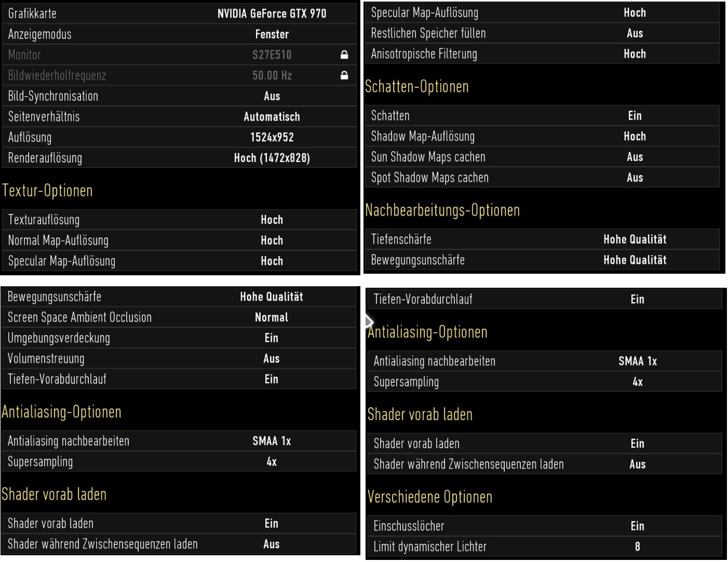728x562 pixels.
Task: Click the arrow cursor icon near Antialiasing-Optionen
Action: coord(369,322)
